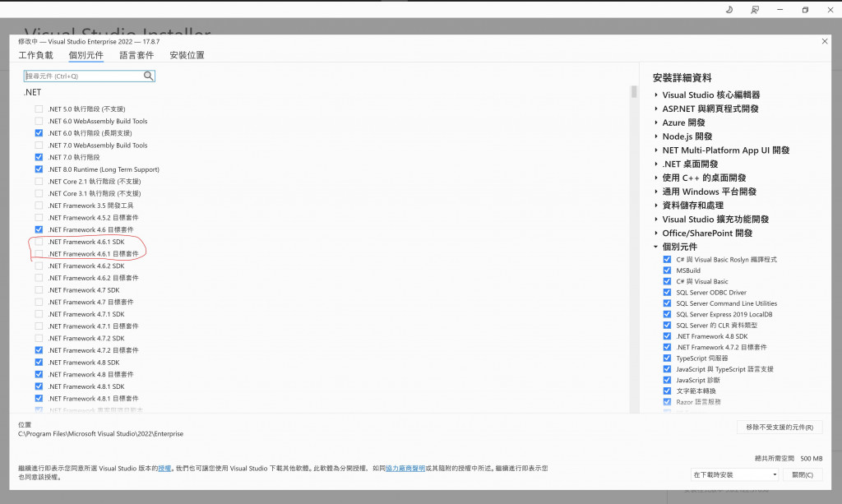The image size is (842, 504).
Task: Check .NET Framework 4.6.1 目標套件
Action: click(39, 254)
